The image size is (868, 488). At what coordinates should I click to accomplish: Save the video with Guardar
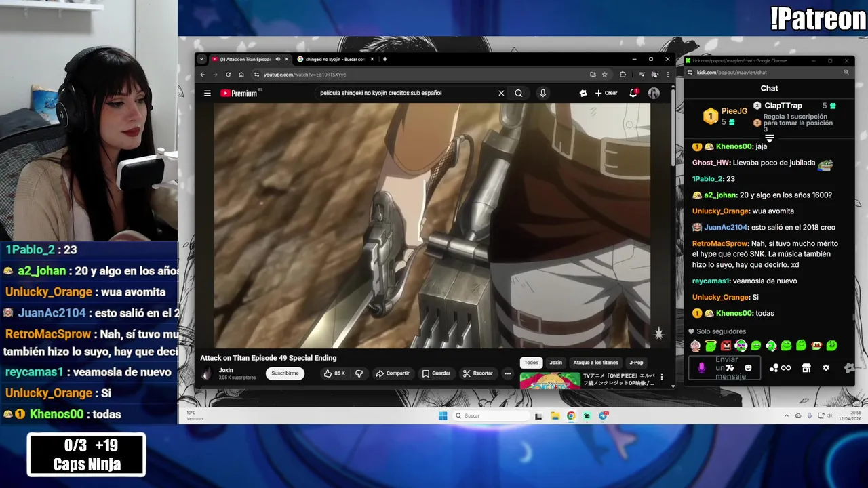(x=436, y=373)
